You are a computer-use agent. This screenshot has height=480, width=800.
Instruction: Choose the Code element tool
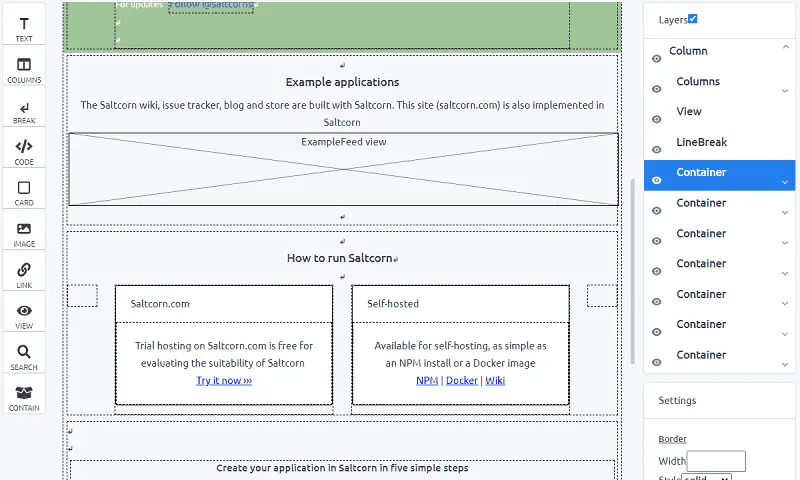(24, 151)
